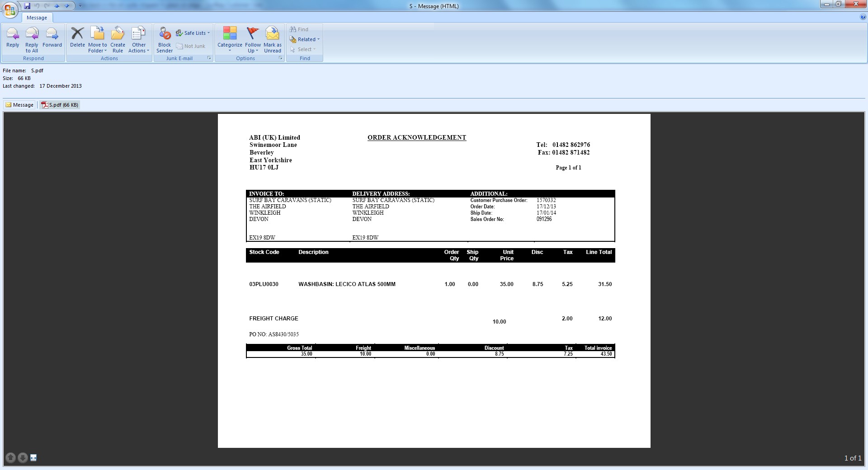Click Mark as Unread

[x=272, y=39]
